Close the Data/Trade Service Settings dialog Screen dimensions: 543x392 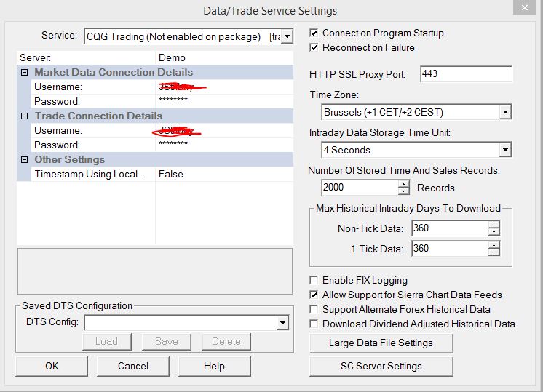(x=524, y=7)
